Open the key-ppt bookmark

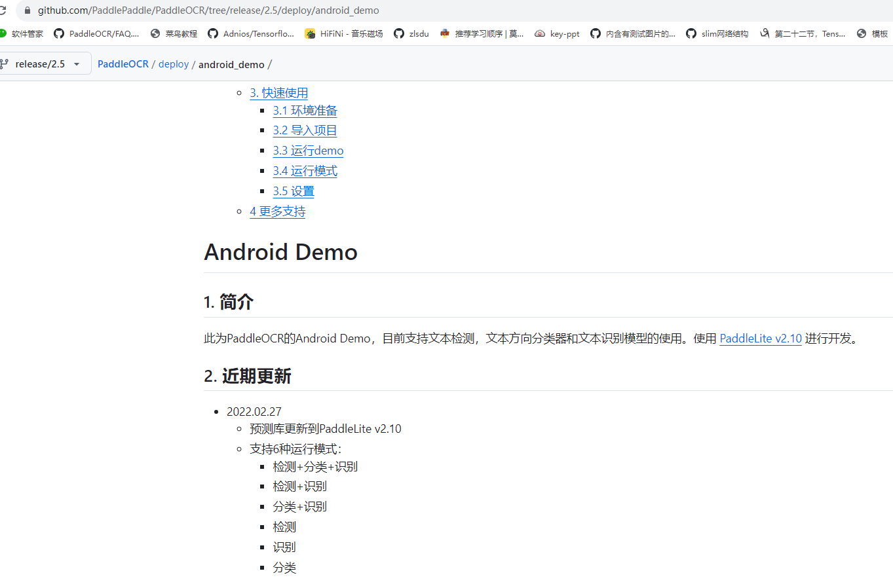click(557, 33)
